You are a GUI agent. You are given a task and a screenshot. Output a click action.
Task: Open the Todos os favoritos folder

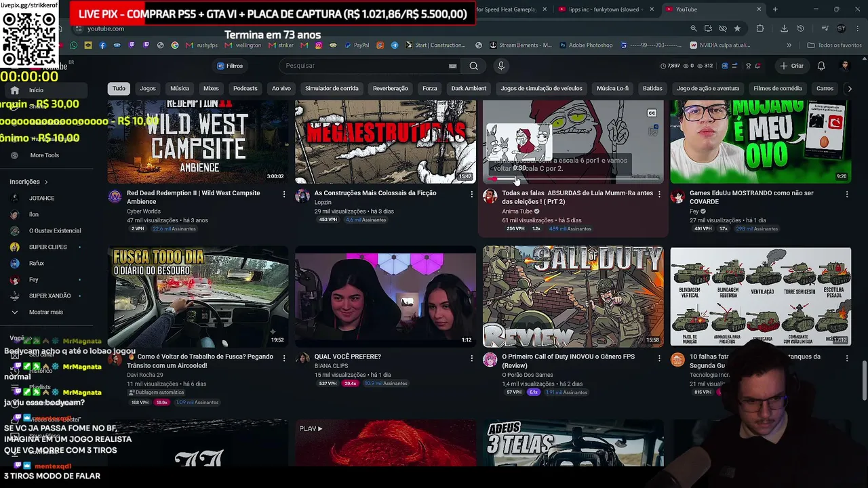pos(834,45)
